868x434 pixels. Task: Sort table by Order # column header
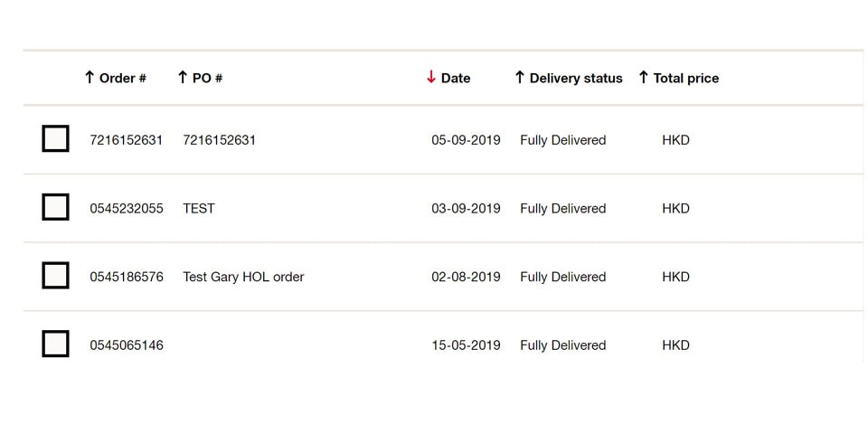[x=123, y=79]
